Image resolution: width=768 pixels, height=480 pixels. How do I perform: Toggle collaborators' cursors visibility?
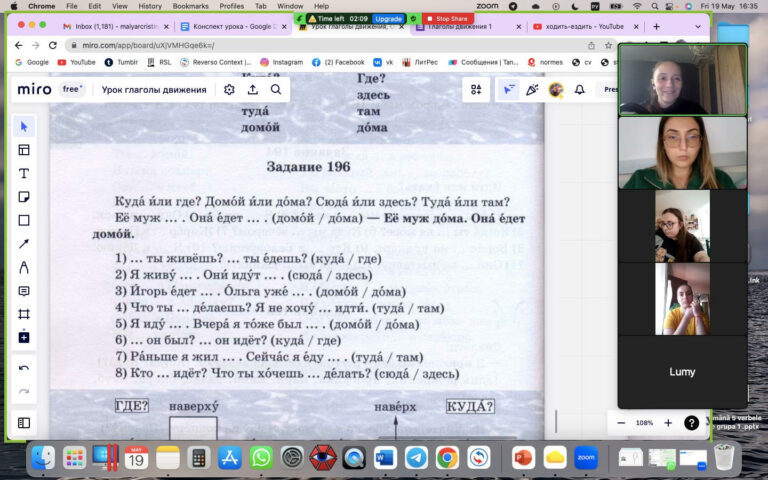(x=509, y=89)
